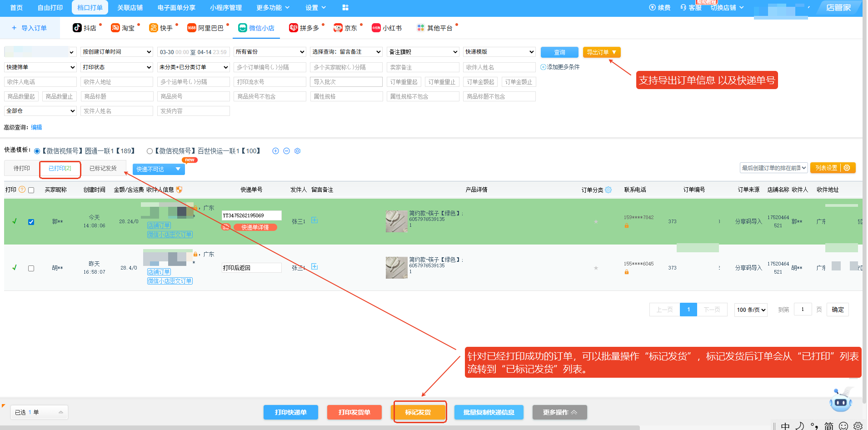This screenshot has width=868, height=430.
Task: Select 百世快运一联1 express template radio
Action: click(x=150, y=151)
